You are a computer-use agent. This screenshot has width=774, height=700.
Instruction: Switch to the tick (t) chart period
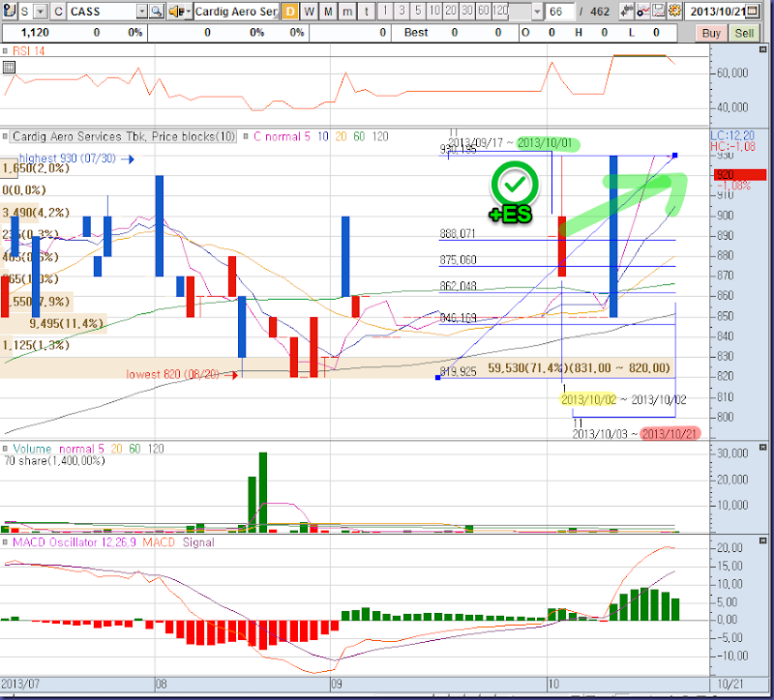point(367,12)
